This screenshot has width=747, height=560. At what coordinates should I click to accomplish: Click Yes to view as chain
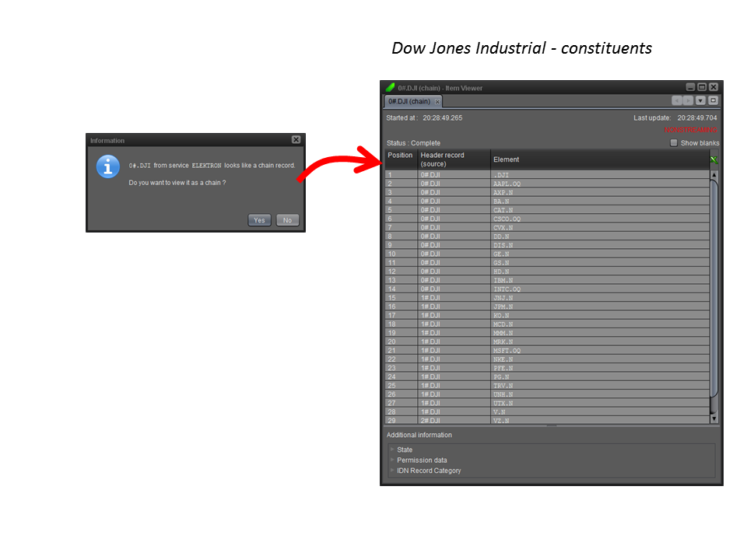pos(259,220)
